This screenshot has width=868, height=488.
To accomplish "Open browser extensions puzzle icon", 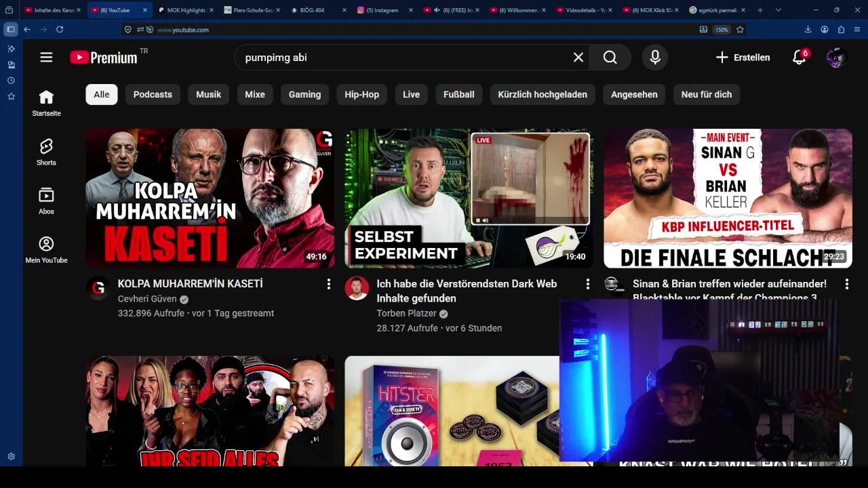I will click(x=841, y=30).
